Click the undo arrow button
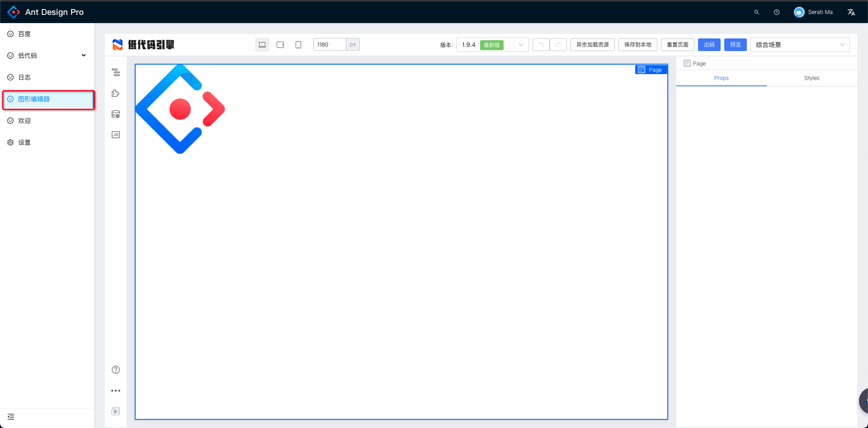Screen dimensions: 868x428 [x=541, y=45]
